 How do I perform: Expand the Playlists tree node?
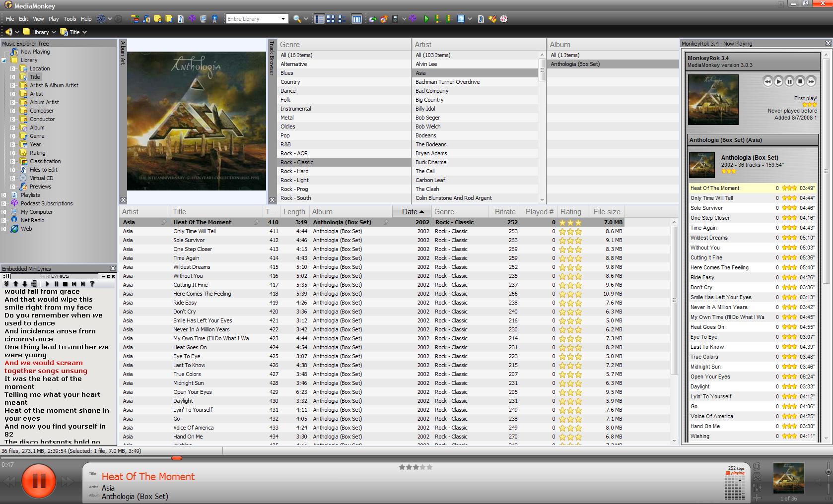click(4, 195)
